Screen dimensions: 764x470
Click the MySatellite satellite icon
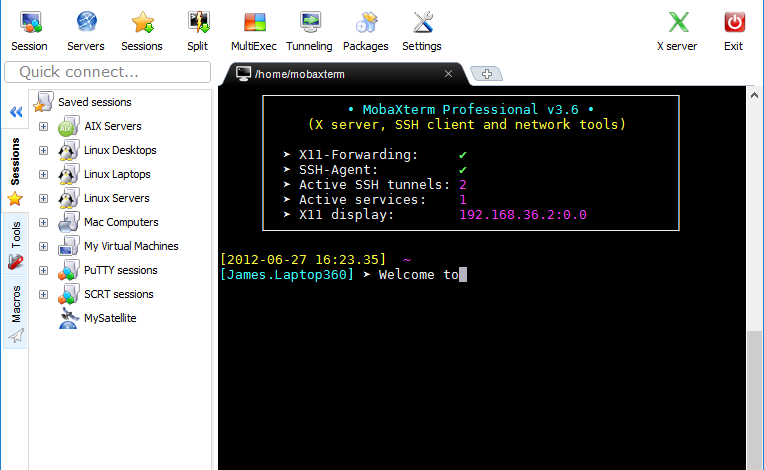click(x=69, y=318)
